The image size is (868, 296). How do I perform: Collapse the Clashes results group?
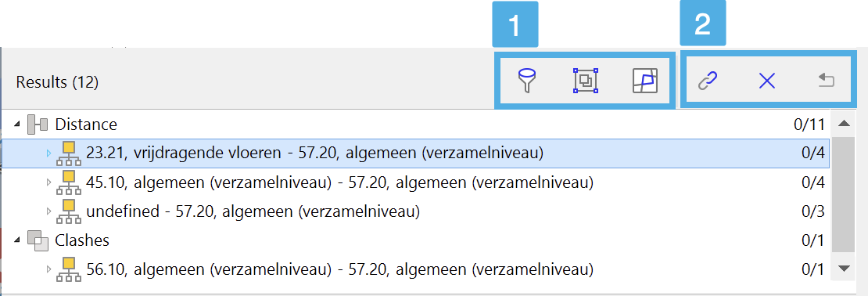point(17,240)
